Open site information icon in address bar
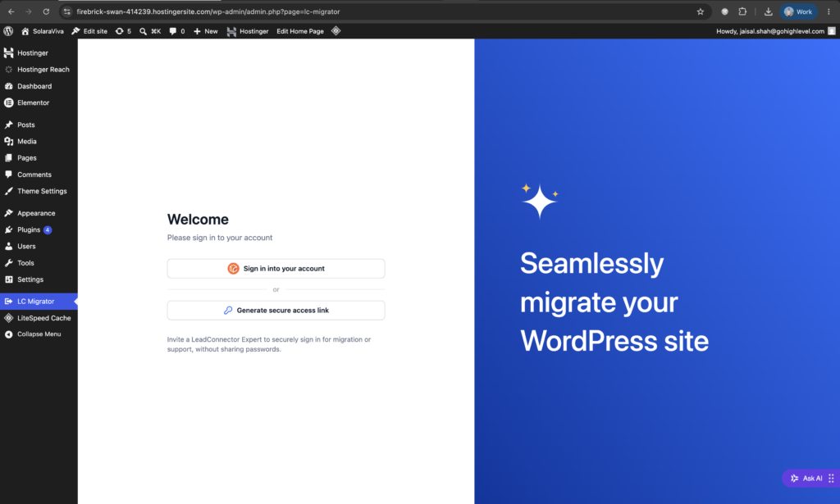 [67, 11]
